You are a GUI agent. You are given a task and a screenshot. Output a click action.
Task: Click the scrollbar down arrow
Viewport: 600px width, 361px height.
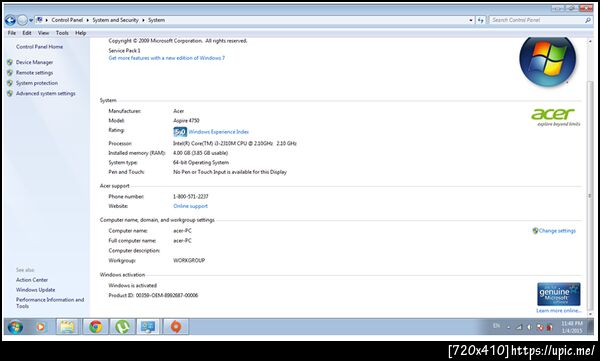590,313
